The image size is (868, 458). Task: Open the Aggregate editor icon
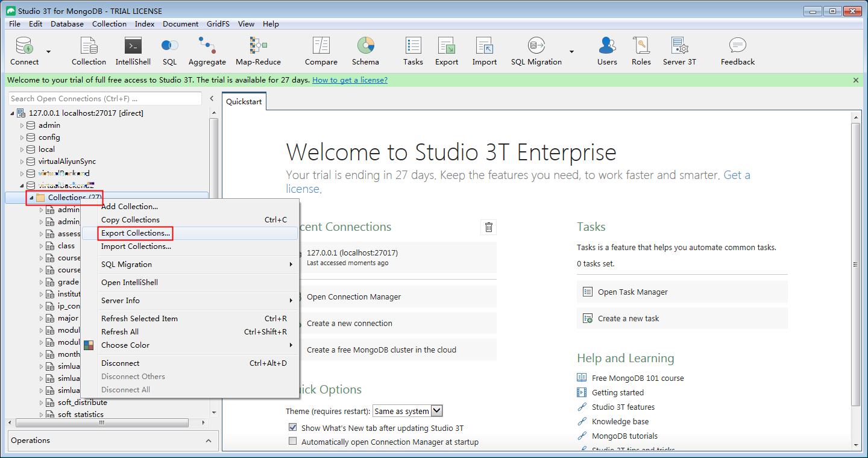pyautogui.click(x=207, y=46)
